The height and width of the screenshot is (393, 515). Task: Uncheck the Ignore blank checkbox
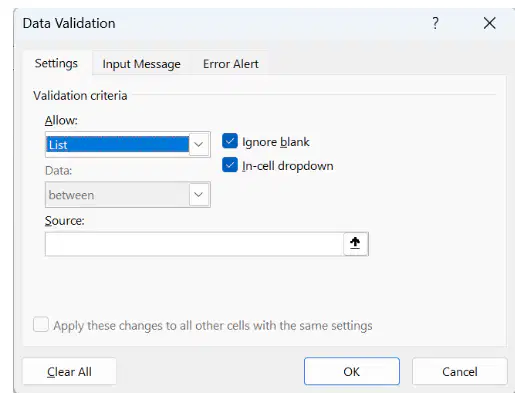[230, 141]
